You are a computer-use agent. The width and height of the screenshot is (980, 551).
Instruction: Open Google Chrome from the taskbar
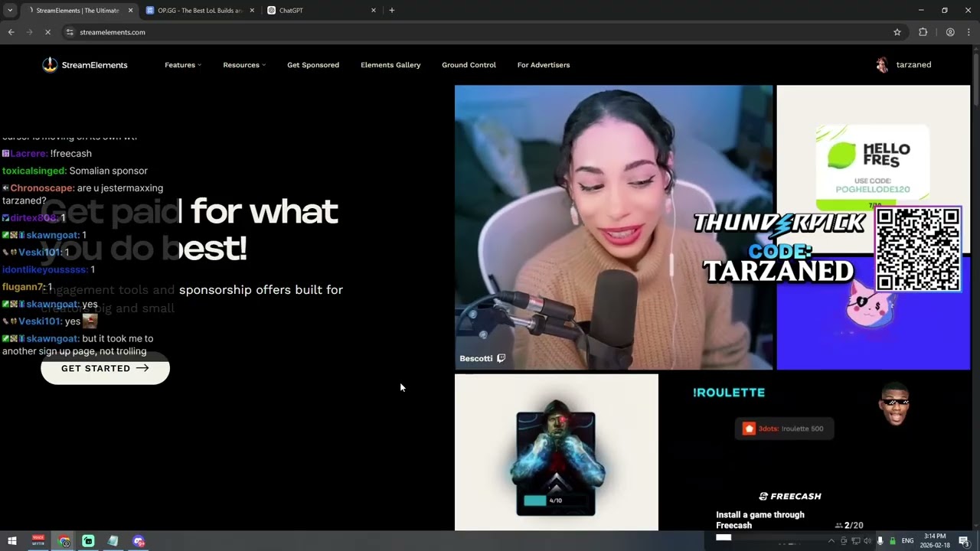(64, 541)
